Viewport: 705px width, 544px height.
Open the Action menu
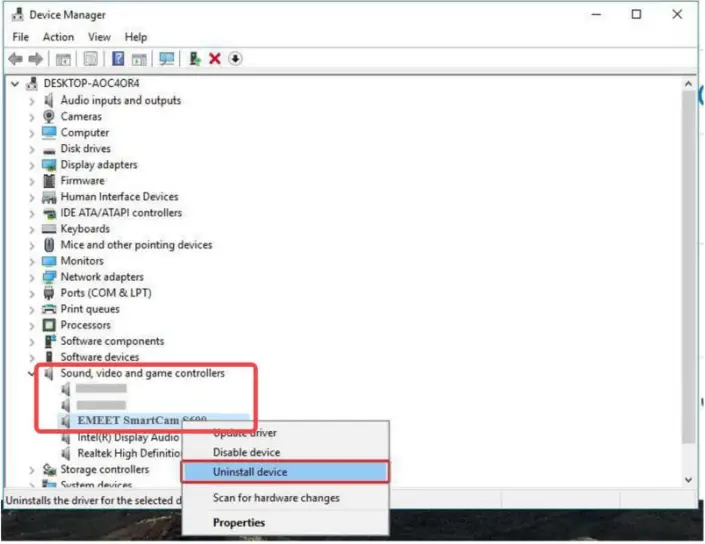[58, 37]
